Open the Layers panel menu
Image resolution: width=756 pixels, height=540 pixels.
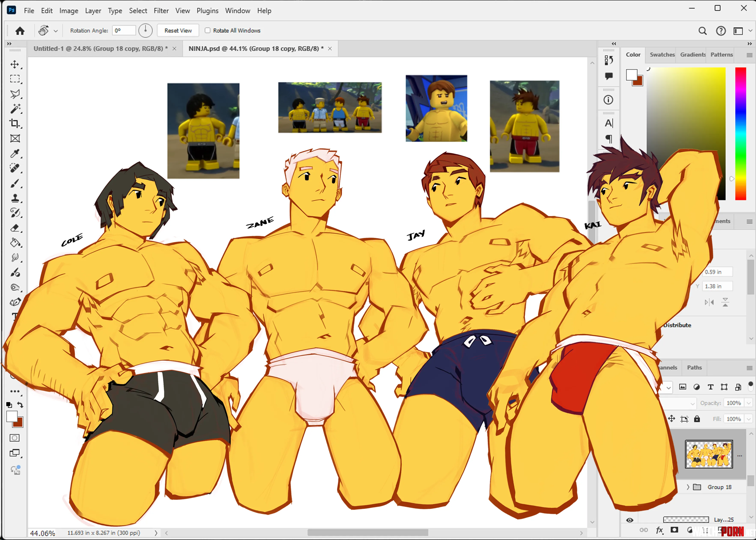pos(749,368)
